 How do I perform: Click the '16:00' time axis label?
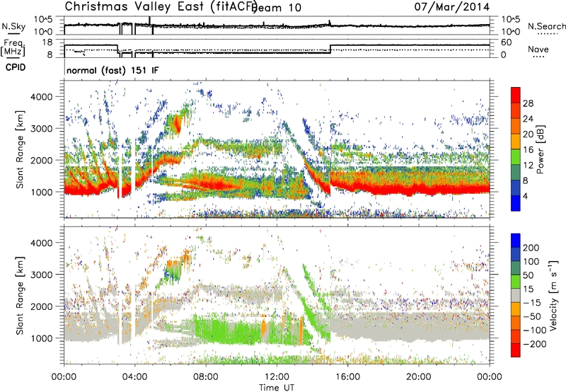(347, 377)
